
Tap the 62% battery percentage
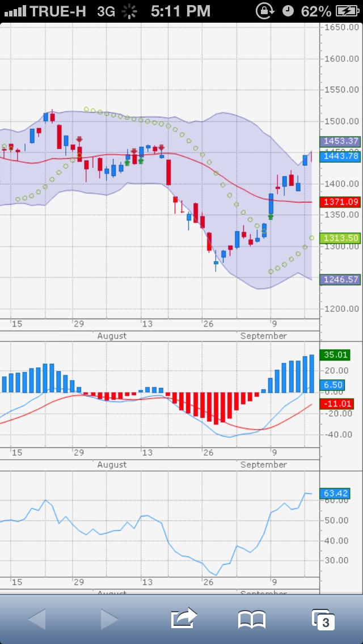(x=316, y=11)
